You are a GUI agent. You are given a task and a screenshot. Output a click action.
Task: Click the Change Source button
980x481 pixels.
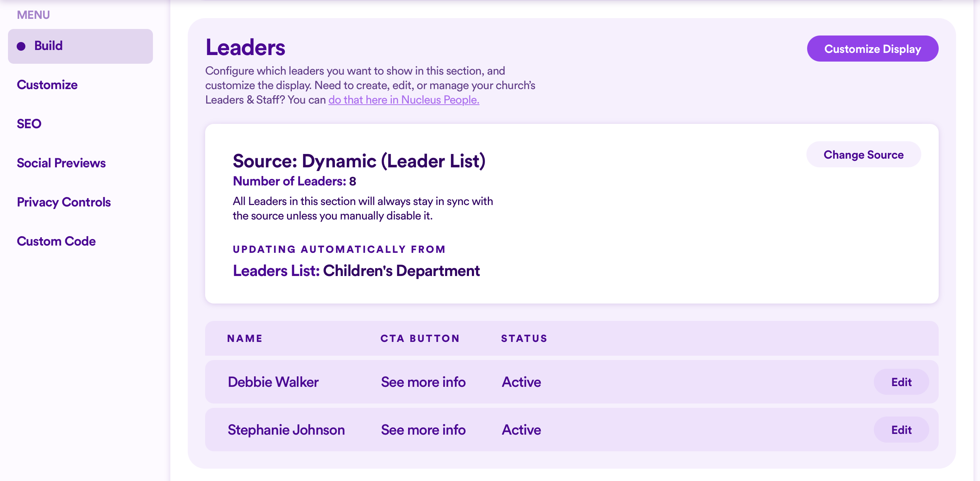coord(863,155)
